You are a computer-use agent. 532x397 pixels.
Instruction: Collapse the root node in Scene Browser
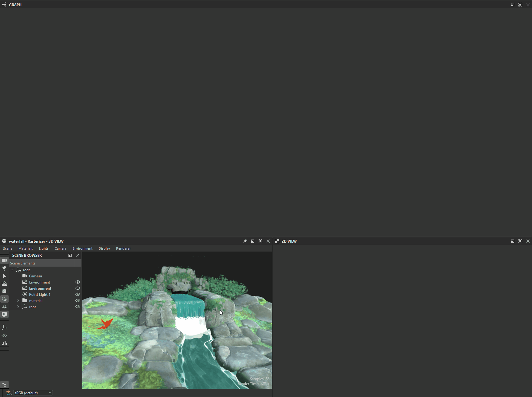(12, 270)
